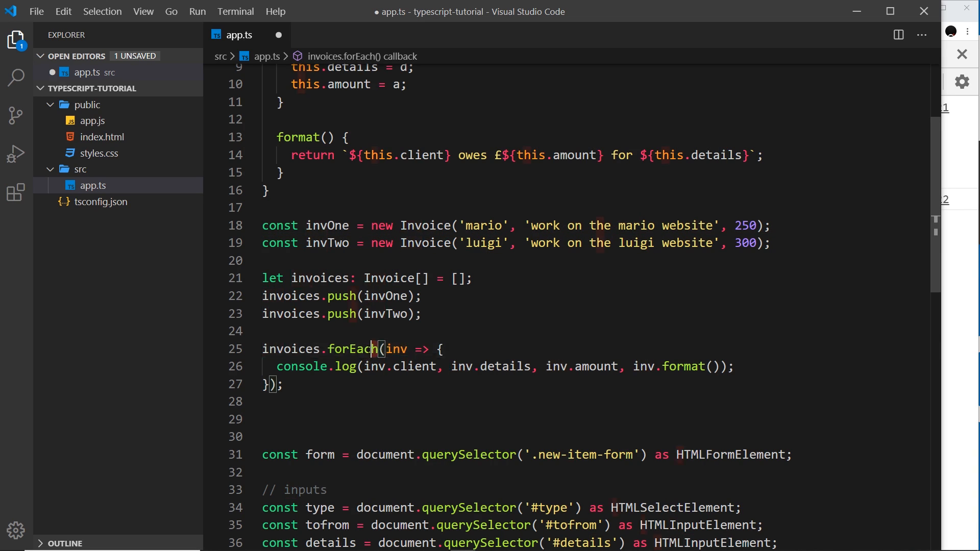The width and height of the screenshot is (980, 551).
Task: Open the Search view in the activity bar
Action: [16, 78]
